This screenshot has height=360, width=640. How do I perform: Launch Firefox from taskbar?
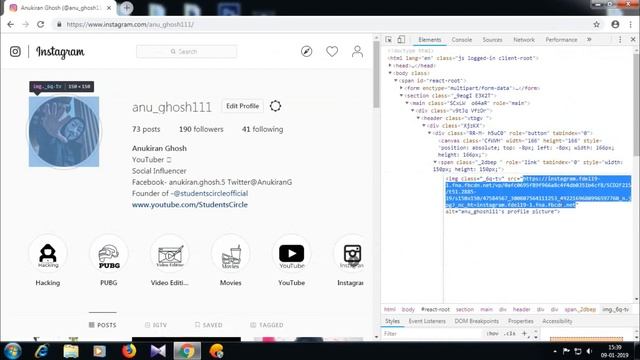(129, 351)
